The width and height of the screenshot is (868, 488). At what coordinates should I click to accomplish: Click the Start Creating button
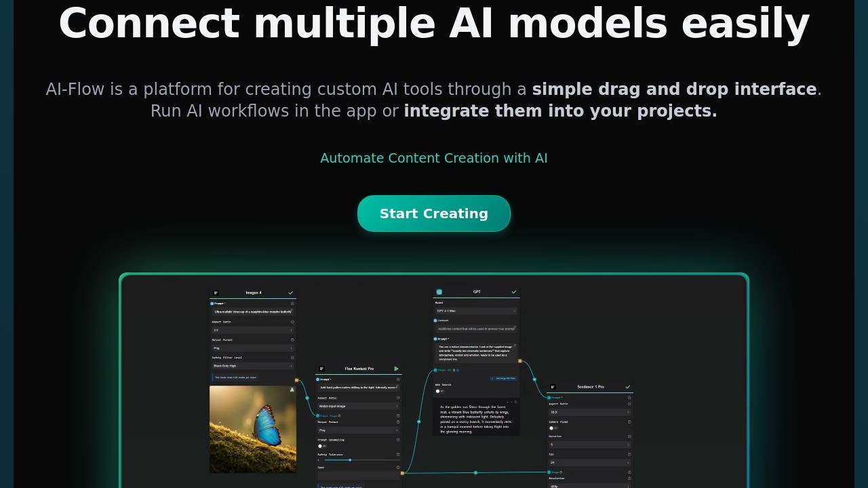coord(434,213)
